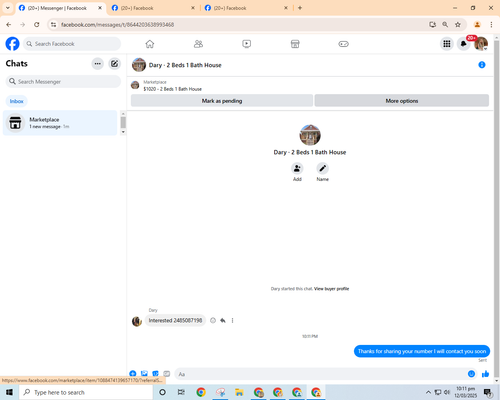The image size is (500, 400).
Task: React to Dary's message with emoji icon
Action: 213,320
